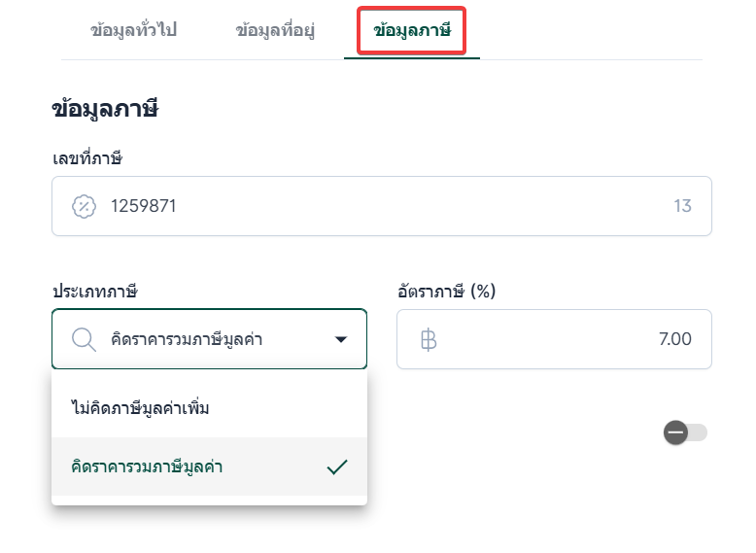The width and height of the screenshot is (756, 553).
Task: Click the 1259871 tax number text
Action: 143,206
